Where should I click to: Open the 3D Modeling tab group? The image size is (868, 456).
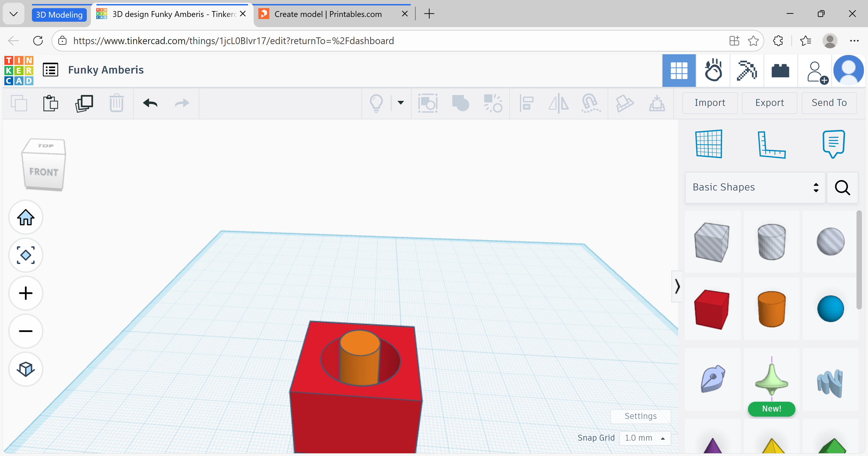(59, 14)
